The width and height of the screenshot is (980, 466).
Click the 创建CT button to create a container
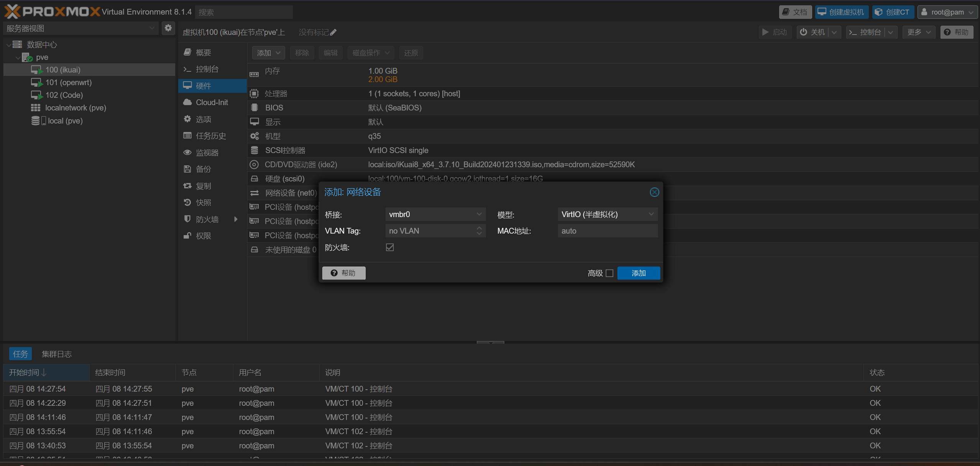click(x=893, y=12)
